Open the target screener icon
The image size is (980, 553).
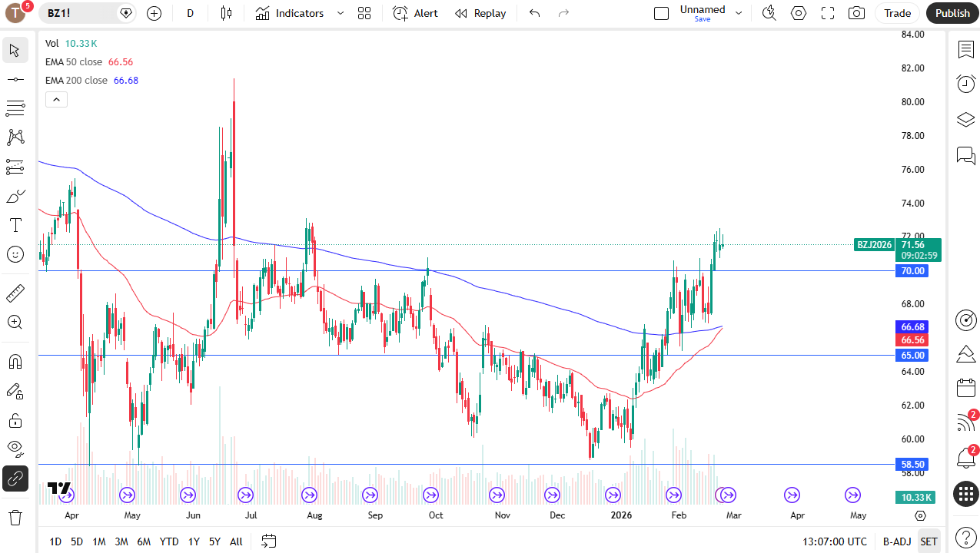point(965,320)
